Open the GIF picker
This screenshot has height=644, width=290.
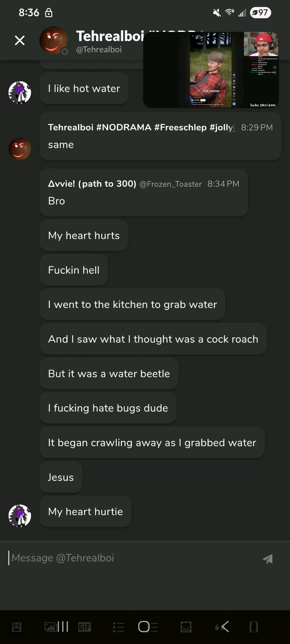tap(85, 627)
